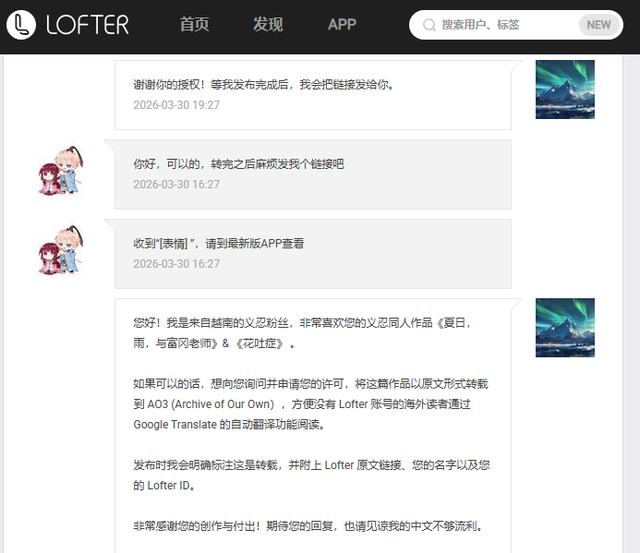This screenshot has height=553, width=640.
Task: Click the LOFTER wordmark text
Action: (87, 25)
